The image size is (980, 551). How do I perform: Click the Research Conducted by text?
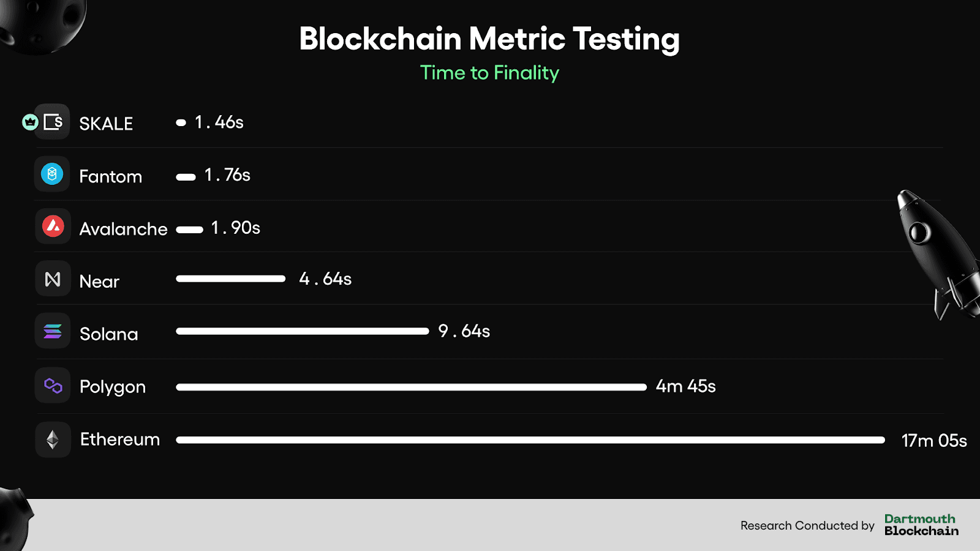point(807,525)
